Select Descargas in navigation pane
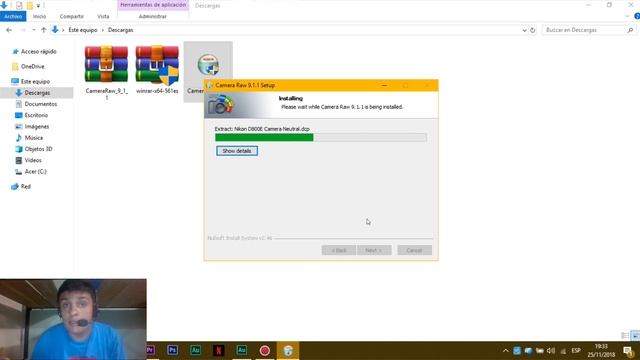Viewport: 640px width, 360px height. [x=37, y=93]
